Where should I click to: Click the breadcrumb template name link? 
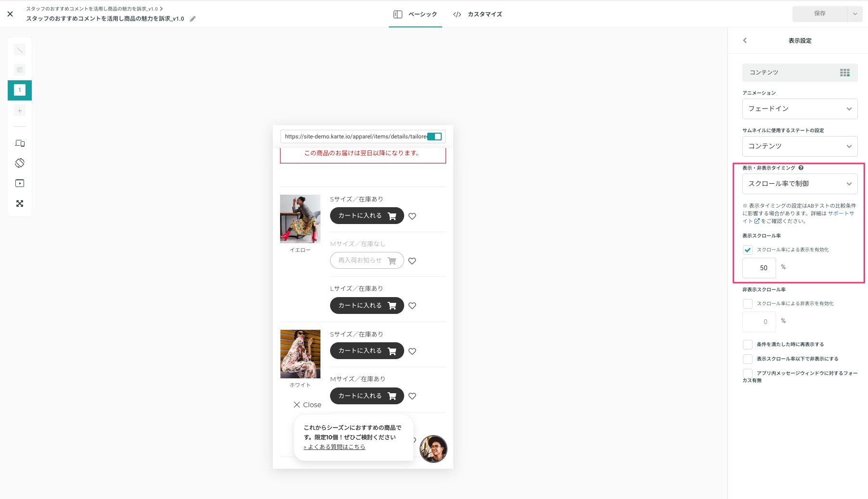92,9
